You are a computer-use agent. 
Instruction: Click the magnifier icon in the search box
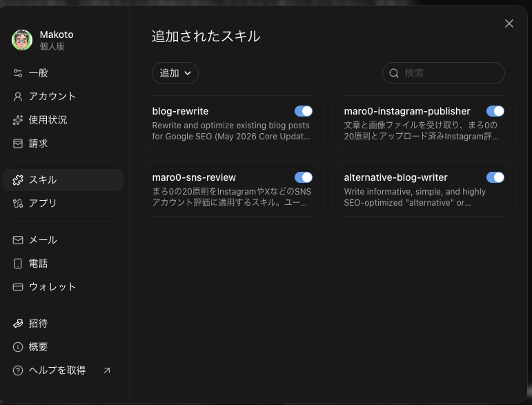(393, 73)
